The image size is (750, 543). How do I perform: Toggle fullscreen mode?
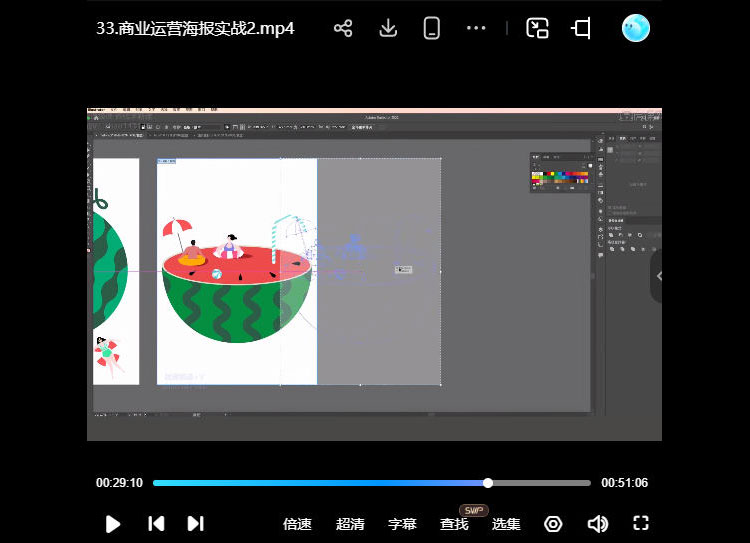(642, 523)
